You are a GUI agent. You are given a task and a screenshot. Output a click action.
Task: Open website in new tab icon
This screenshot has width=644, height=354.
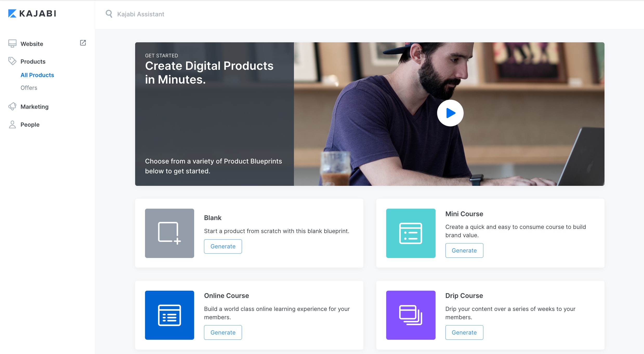(83, 43)
